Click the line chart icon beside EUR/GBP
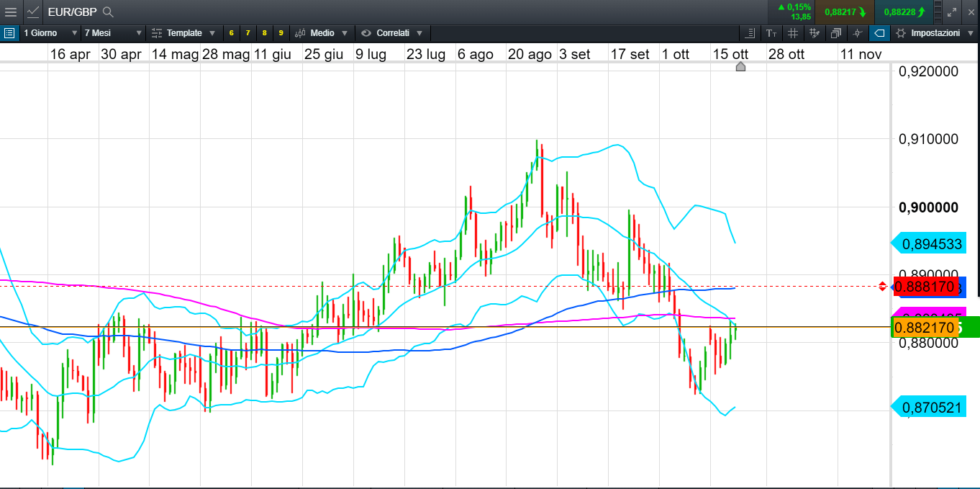The height and width of the screenshot is (489, 980). click(33, 12)
